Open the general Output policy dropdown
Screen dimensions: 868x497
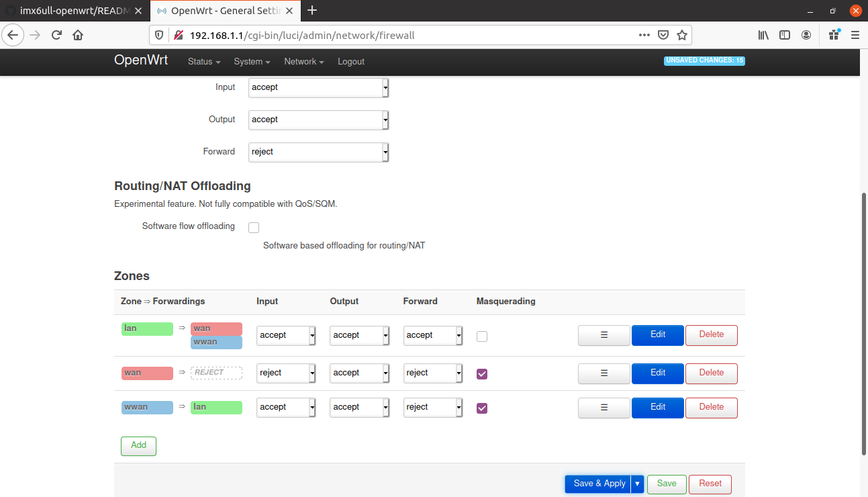click(x=319, y=120)
